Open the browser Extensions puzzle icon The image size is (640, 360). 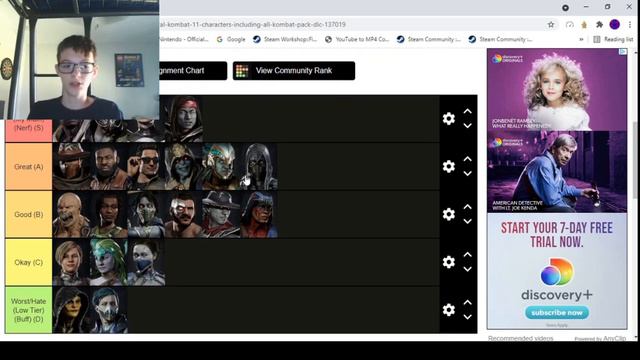coord(599,24)
